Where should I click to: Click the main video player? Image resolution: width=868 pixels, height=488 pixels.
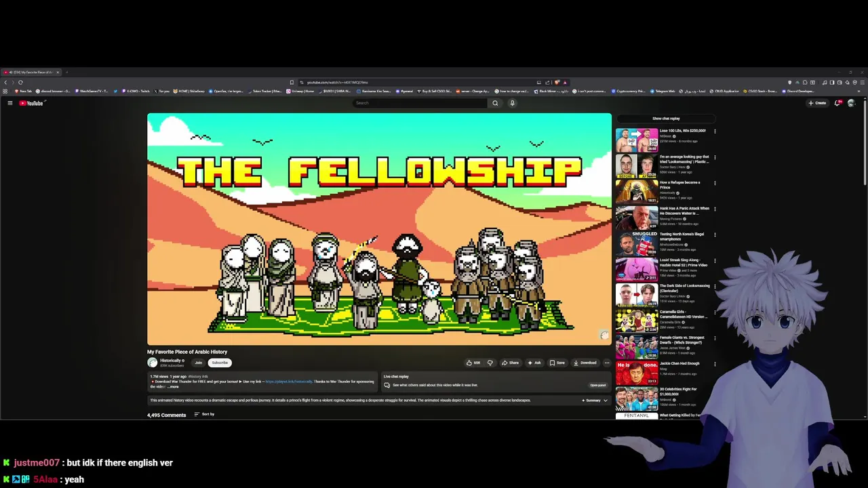(x=379, y=229)
